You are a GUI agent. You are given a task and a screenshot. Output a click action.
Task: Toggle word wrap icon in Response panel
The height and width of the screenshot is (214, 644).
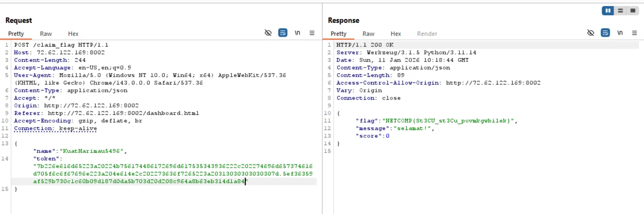point(606,33)
